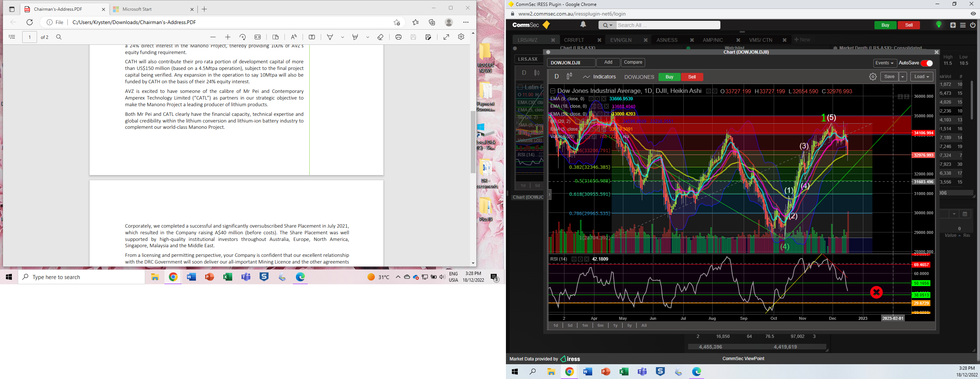
Task: Select the PDF Erase tool
Action: point(380,37)
